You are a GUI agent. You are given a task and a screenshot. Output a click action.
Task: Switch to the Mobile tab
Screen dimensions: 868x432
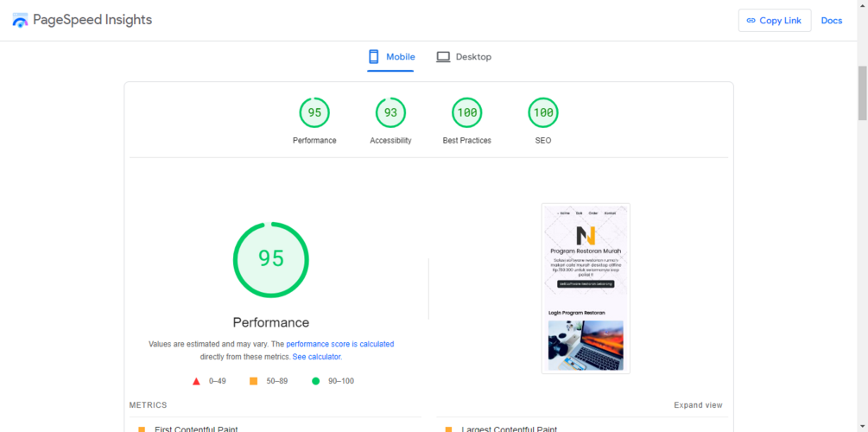391,56
